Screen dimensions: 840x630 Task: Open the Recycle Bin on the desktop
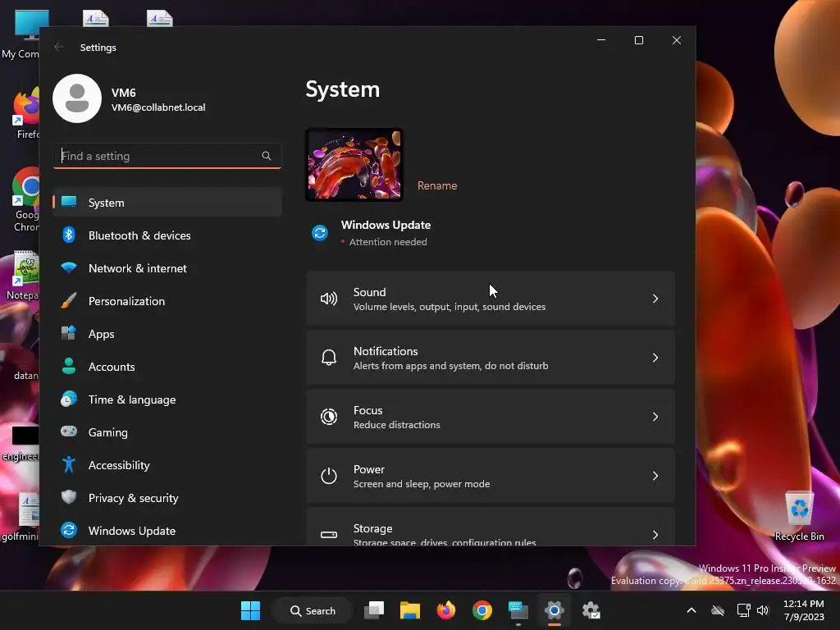tap(799, 517)
